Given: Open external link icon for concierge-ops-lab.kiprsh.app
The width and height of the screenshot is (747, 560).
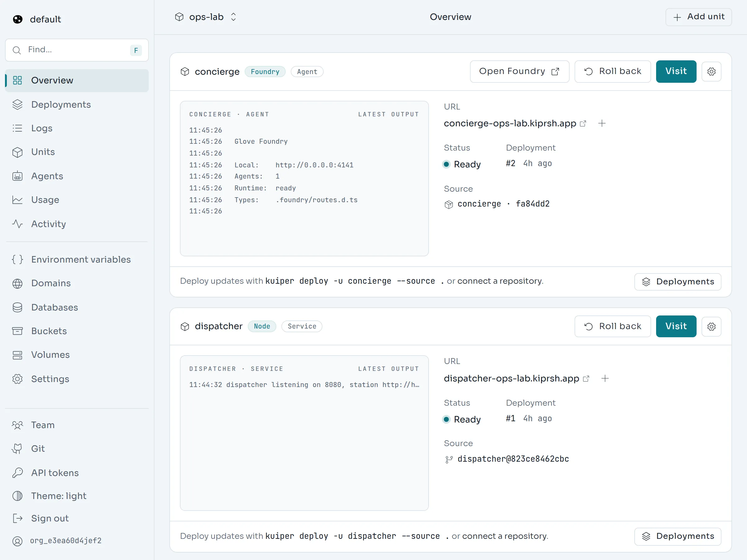Looking at the screenshot, I should [x=583, y=124].
